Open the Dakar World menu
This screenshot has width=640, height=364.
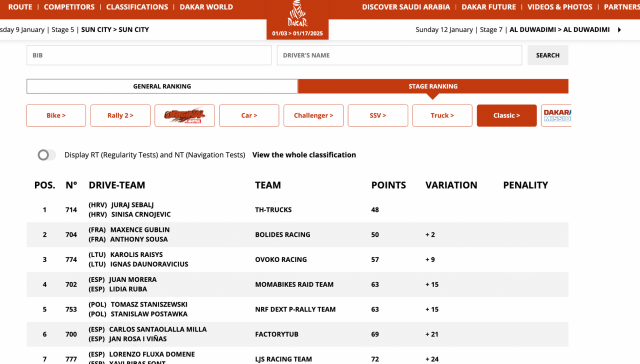206,7
